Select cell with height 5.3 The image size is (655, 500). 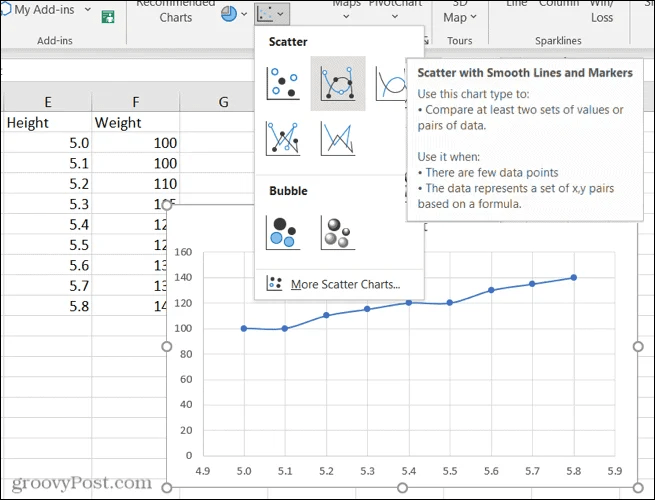click(x=47, y=204)
